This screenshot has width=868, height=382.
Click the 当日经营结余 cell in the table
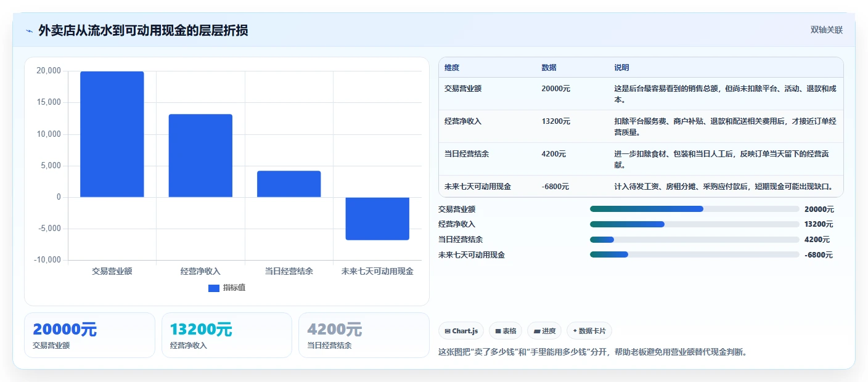467,154
